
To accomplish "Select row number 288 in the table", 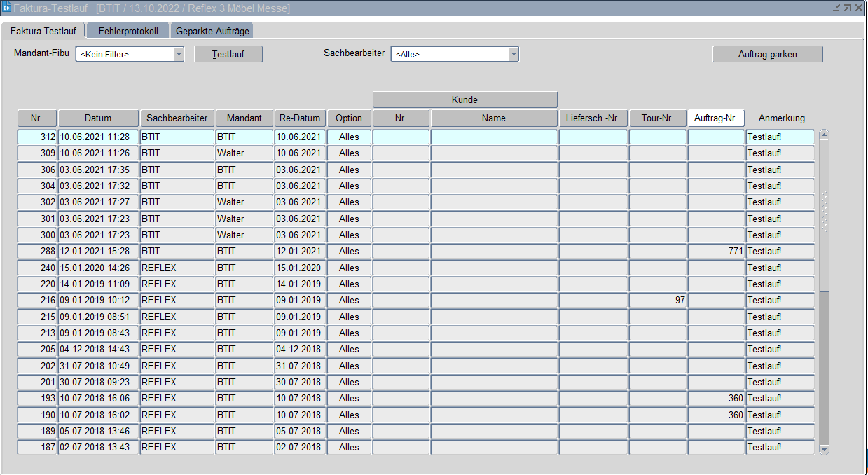I will 37,252.
